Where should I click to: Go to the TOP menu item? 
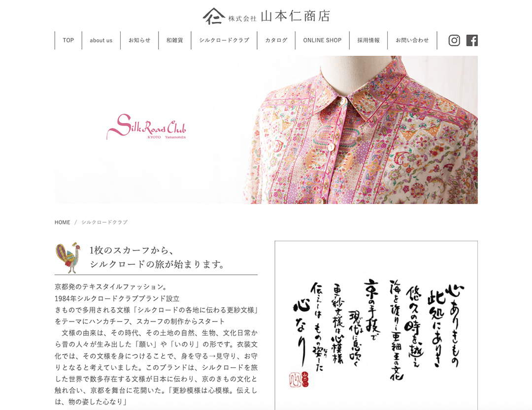click(68, 40)
